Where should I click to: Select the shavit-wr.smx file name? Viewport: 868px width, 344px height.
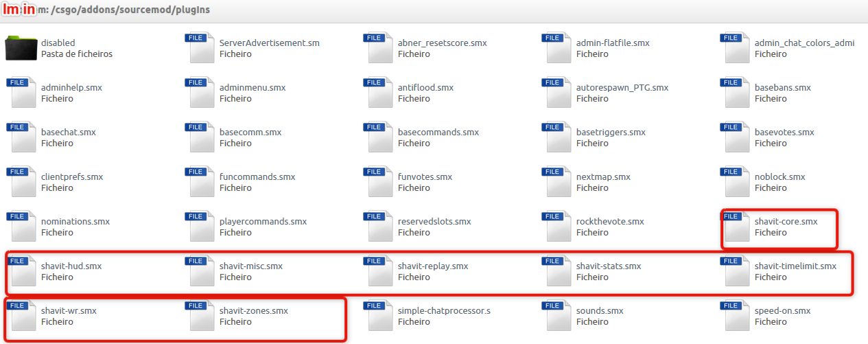69,310
